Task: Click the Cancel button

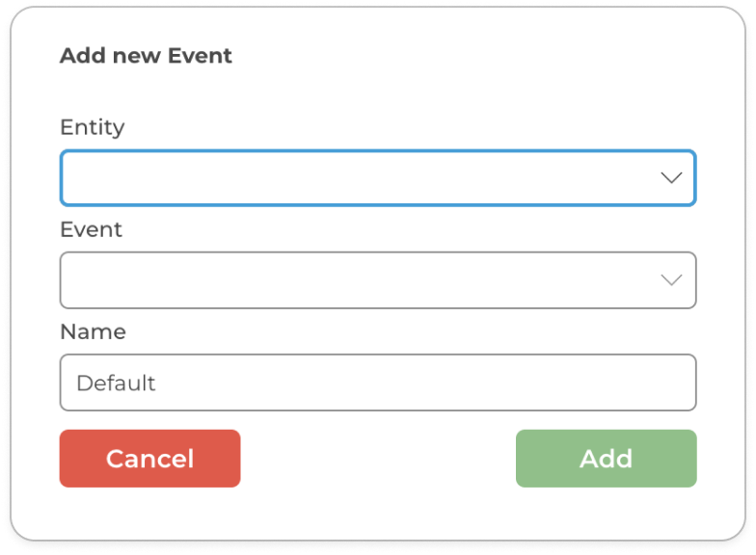Action: tap(149, 459)
